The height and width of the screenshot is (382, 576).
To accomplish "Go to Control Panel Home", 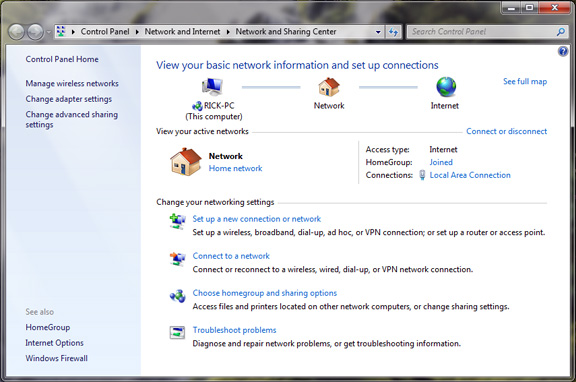I will [x=62, y=59].
